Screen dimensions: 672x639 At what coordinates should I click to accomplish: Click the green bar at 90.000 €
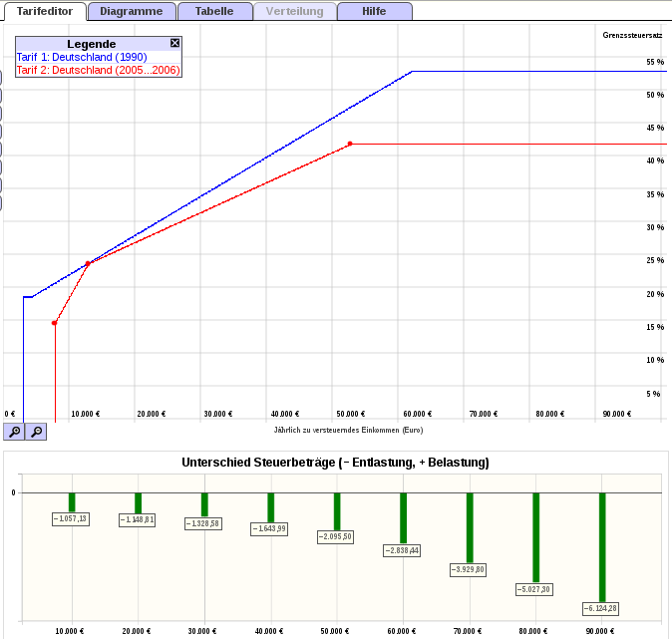click(x=602, y=547)
